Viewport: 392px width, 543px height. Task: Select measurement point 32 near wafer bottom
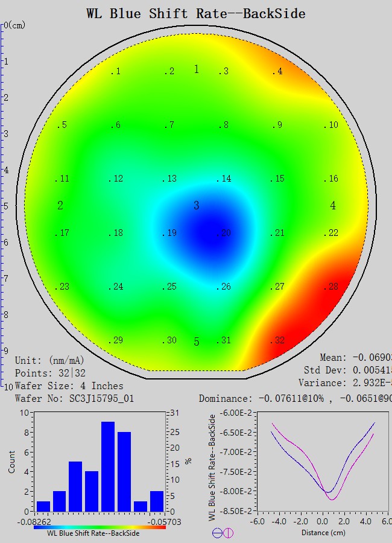click(x=277, y=341)
